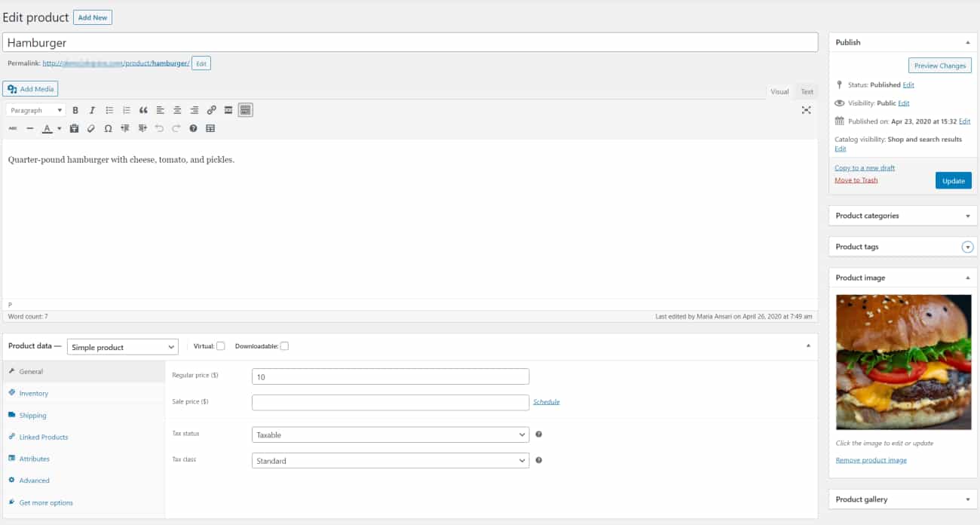
Task: Insert a numbered list
Action: click(x=127, y=110)
